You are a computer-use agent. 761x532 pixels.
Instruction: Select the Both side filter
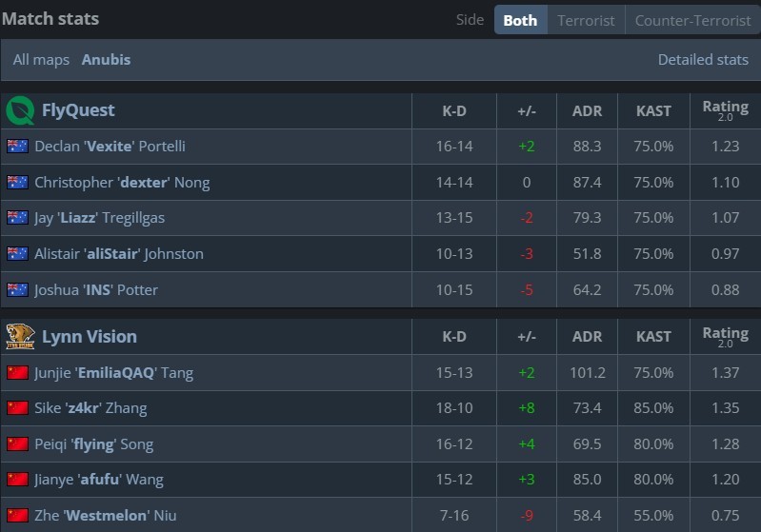[x=520, y=20]
